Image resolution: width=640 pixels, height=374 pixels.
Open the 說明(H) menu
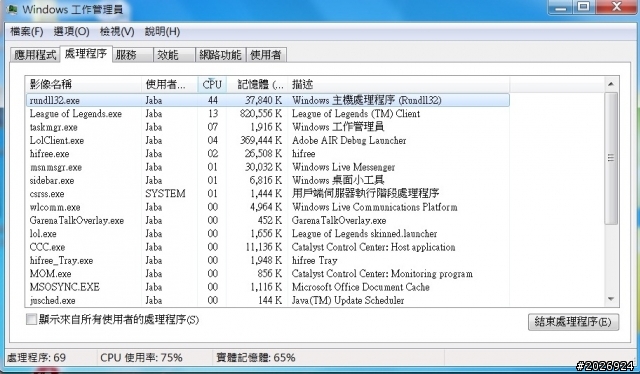pos(162,31)
